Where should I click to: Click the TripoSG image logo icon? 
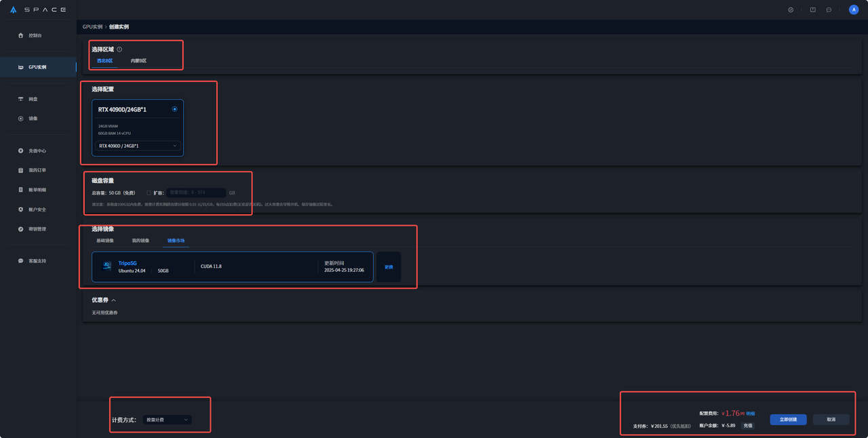tap(107, 266)
